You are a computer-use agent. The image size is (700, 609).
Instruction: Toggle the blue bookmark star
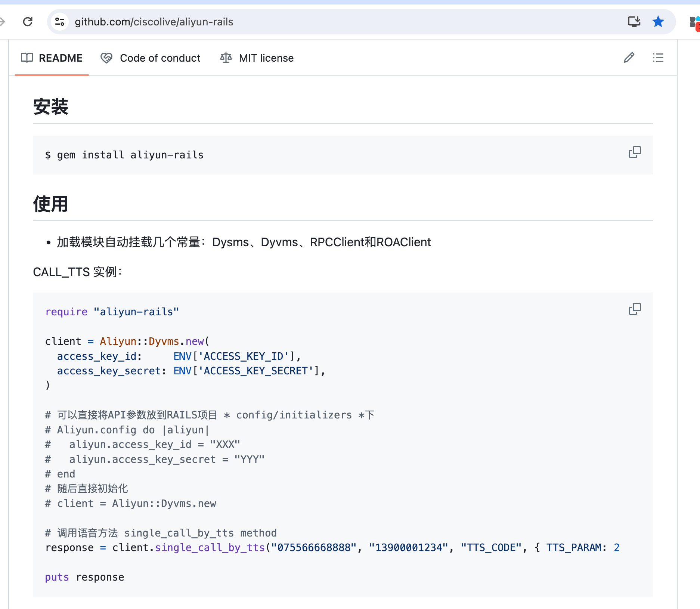coord(658,22)
